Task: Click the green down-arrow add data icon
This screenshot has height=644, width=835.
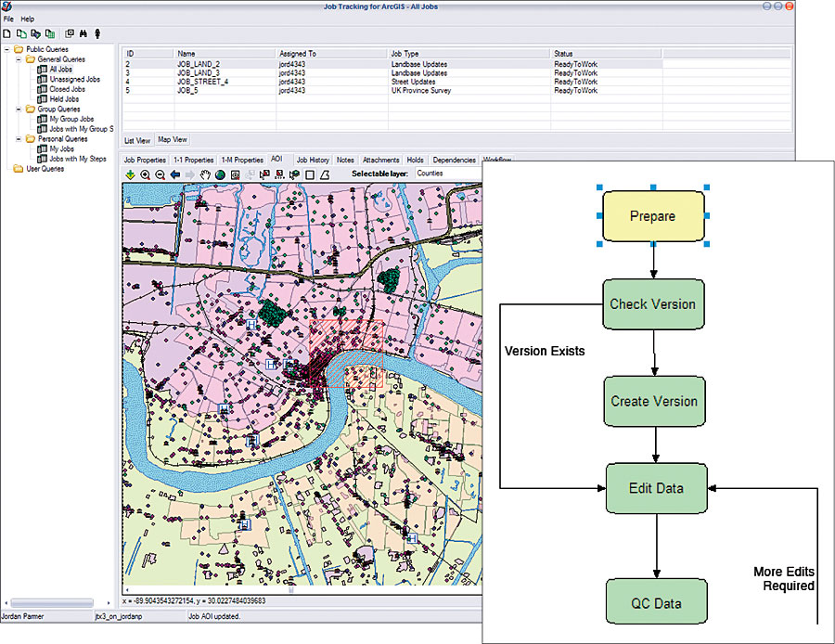Action: 130,174
